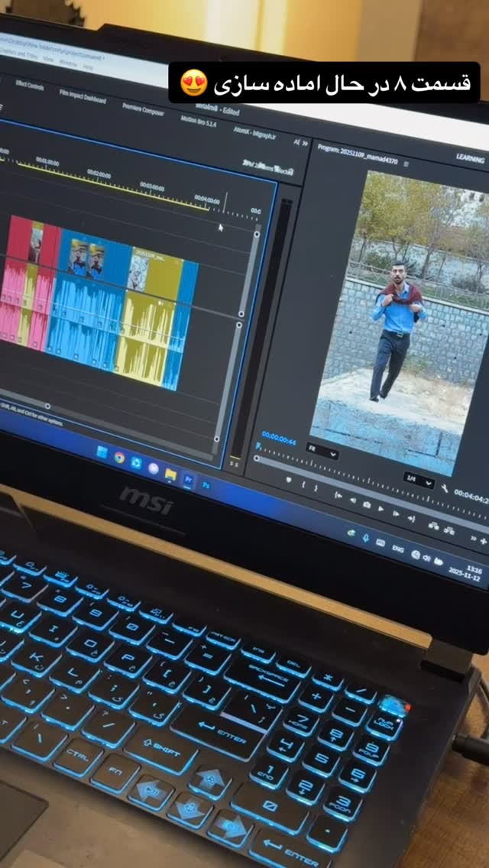Click the battery tray icon

439,562
